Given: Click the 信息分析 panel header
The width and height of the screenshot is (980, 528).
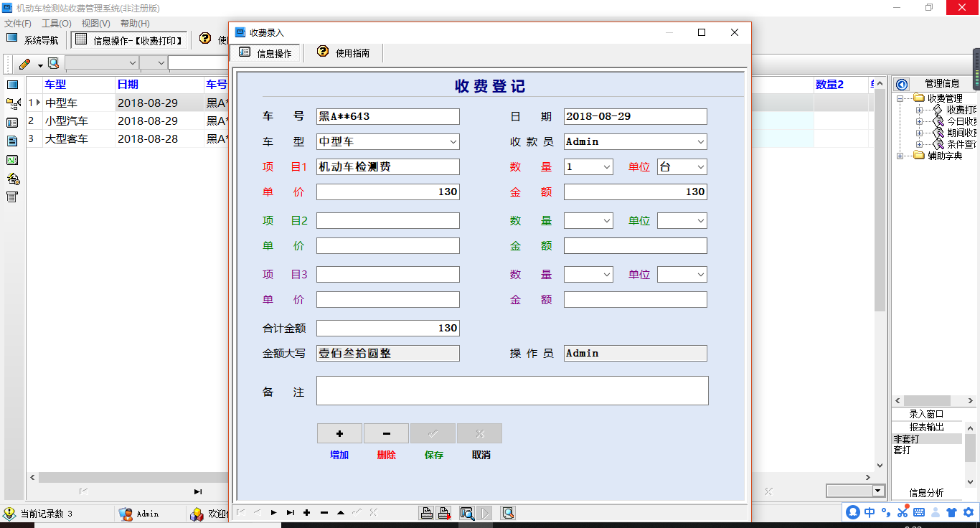Looking at the screenshot, I should tap(926, 493).
